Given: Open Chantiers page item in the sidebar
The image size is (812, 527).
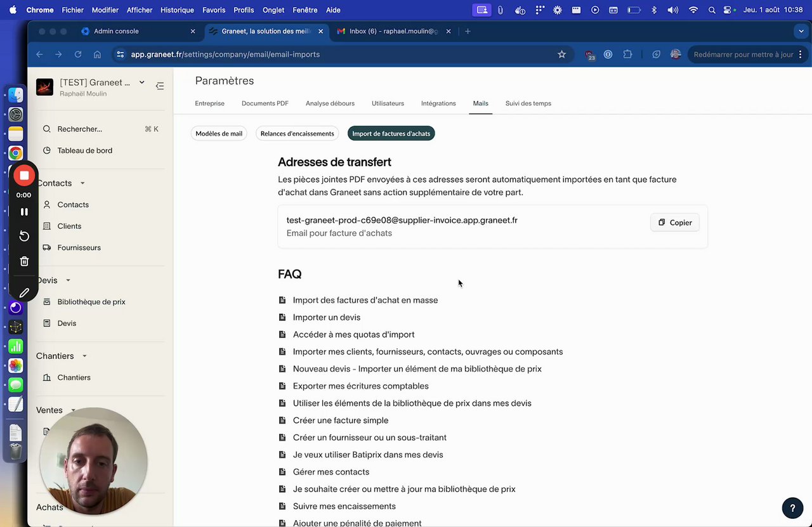Looking at the screenshot, I should tap(74, 377).
